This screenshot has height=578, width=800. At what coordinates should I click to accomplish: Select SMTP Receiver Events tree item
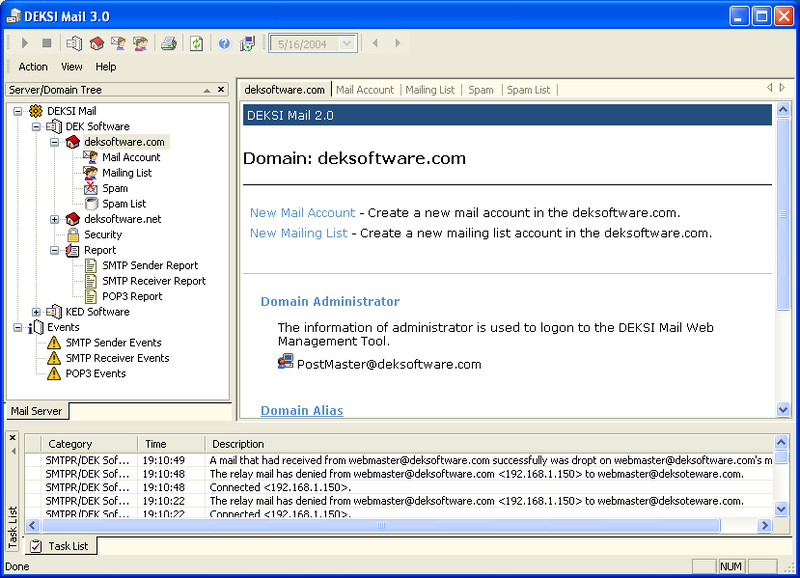117,358
